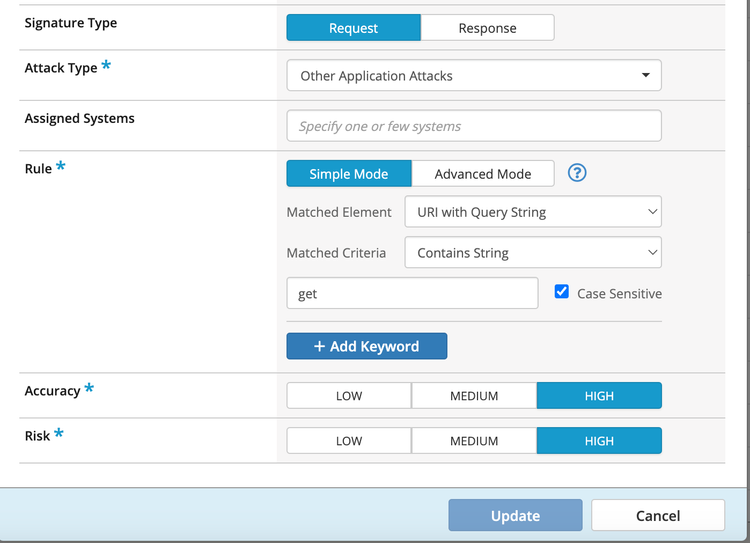Set Risk to LOW
750x543 pixels.
coord(349,441)
